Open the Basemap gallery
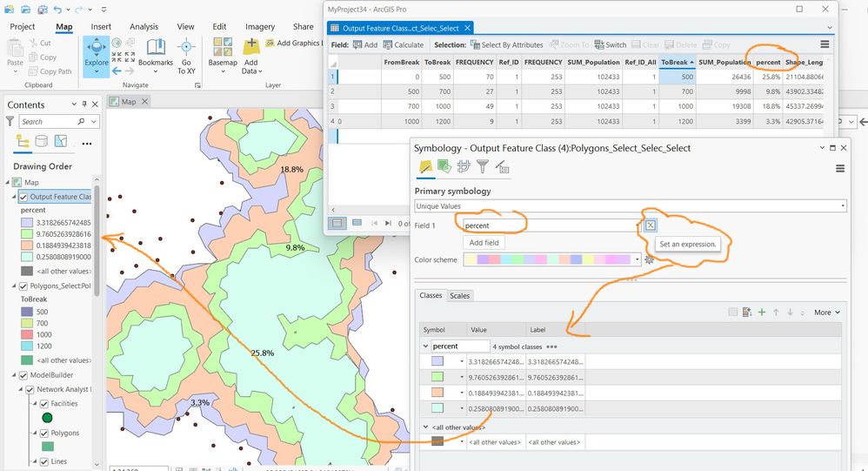This screenshot has height=471, width=868. 223,56
